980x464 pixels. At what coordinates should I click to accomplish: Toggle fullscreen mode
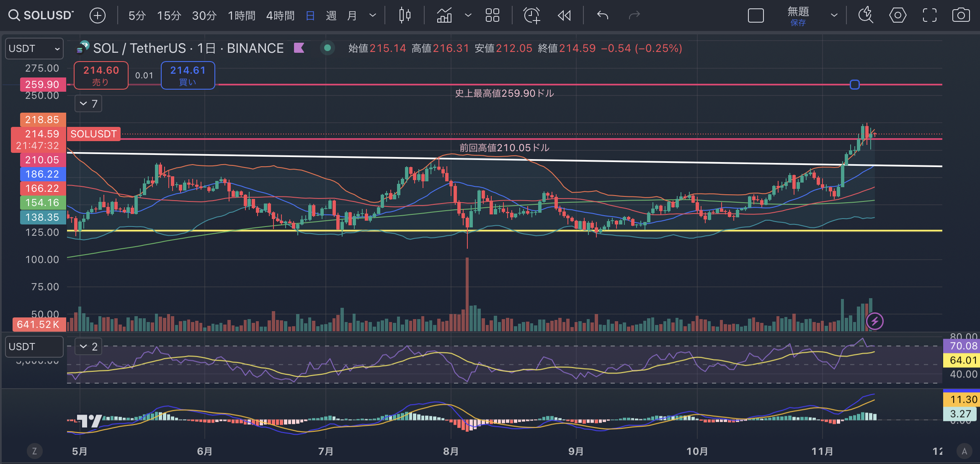[930, 15]
